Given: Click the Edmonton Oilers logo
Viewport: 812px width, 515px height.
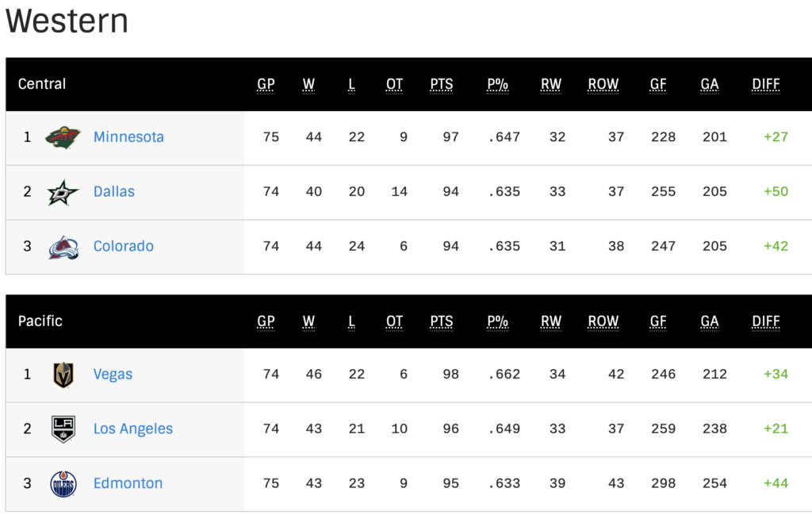Looking at the screenshot, I should [63, 484].
